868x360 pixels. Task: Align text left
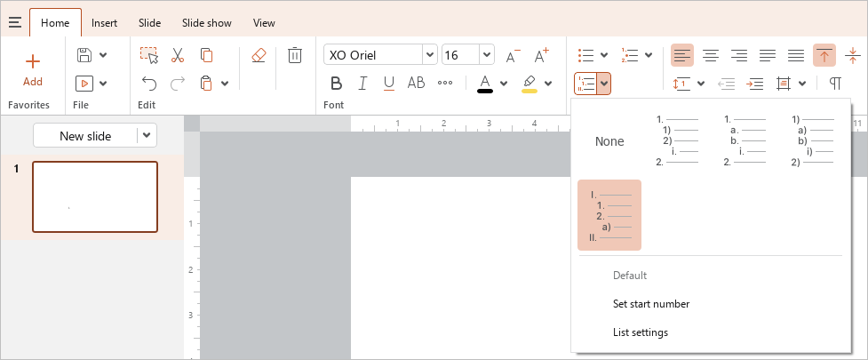point(682,55)
